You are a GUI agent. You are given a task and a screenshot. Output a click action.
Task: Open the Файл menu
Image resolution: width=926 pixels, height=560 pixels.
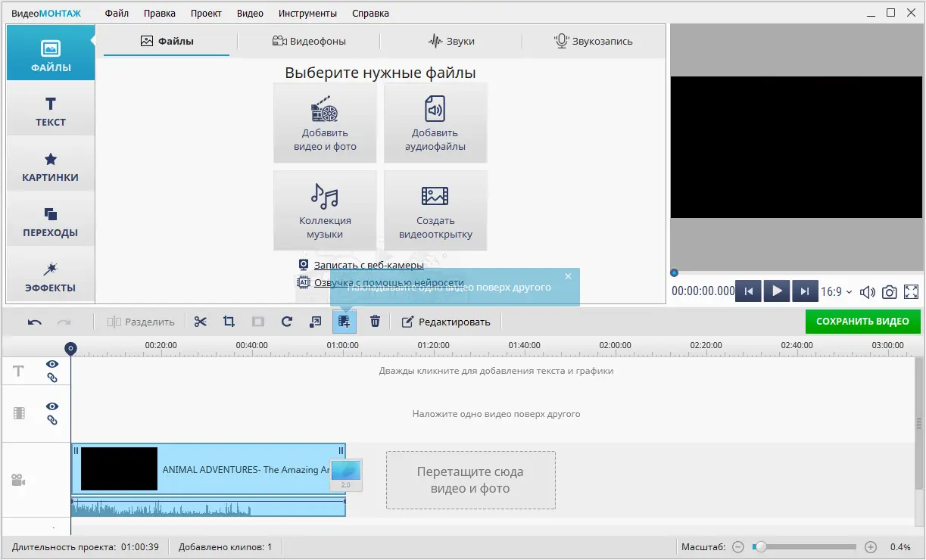click(117, 13)
